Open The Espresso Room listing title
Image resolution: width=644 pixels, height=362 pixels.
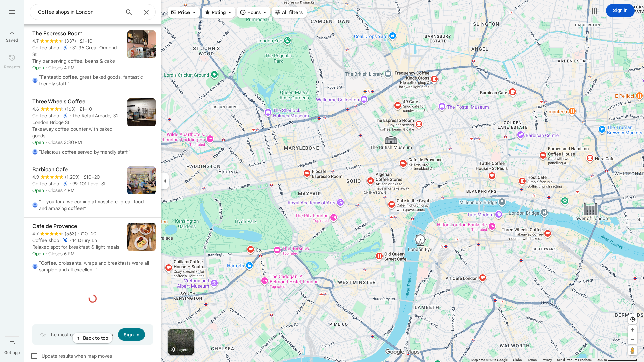57,33
